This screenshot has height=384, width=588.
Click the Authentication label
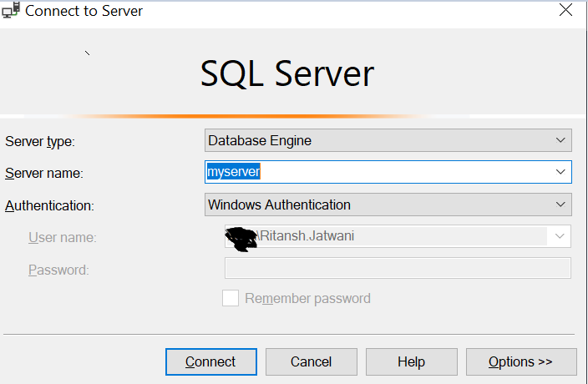tap(49, 205)
